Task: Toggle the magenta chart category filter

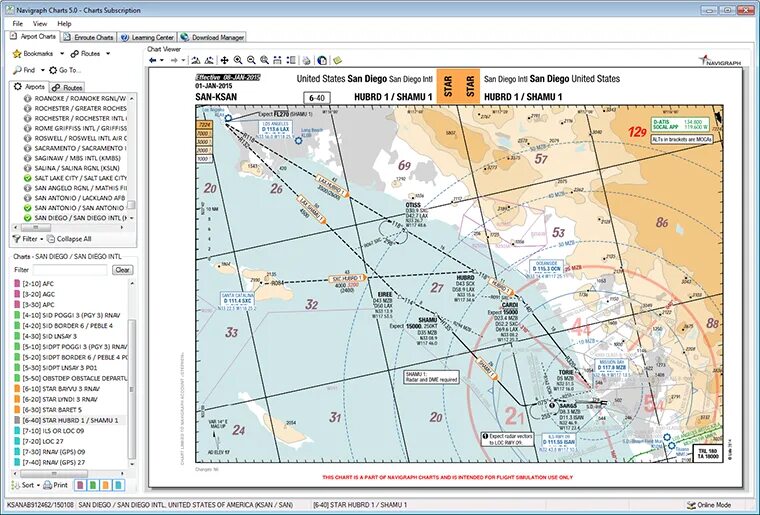Action: point(80,485)
